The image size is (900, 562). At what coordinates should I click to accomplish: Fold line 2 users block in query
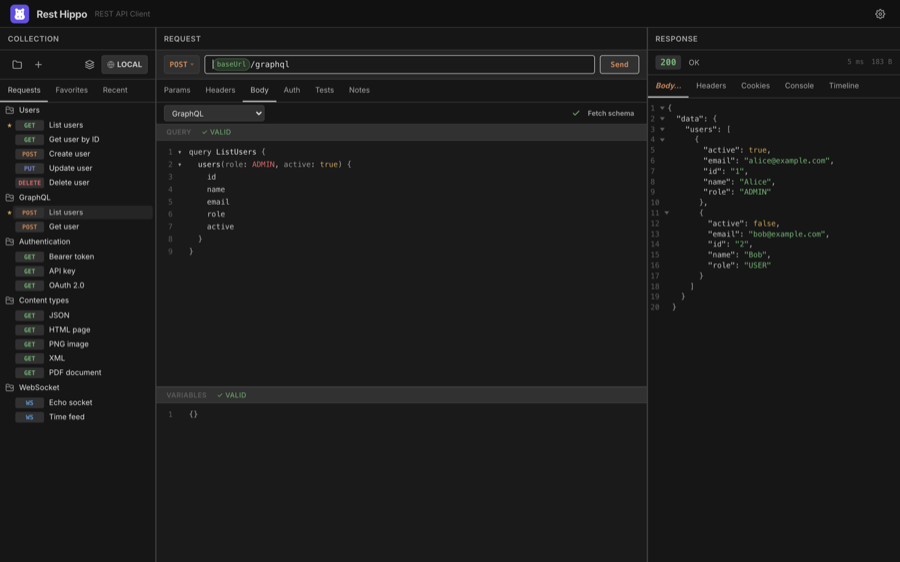(180, 165)
